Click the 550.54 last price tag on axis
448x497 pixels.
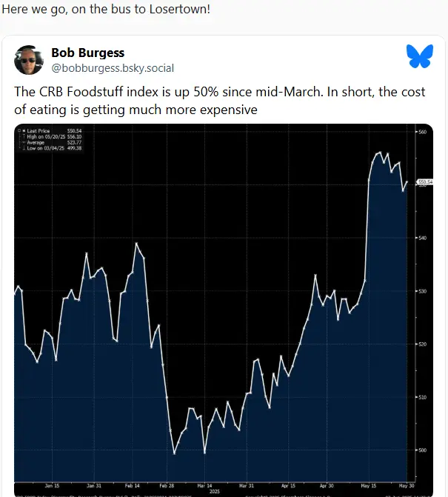tap(425, 181)
